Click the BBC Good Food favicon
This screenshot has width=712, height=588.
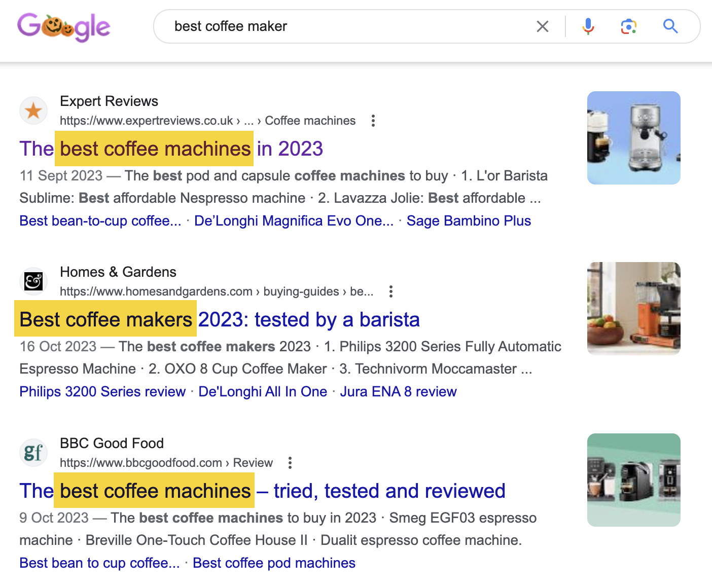(33, 452)
